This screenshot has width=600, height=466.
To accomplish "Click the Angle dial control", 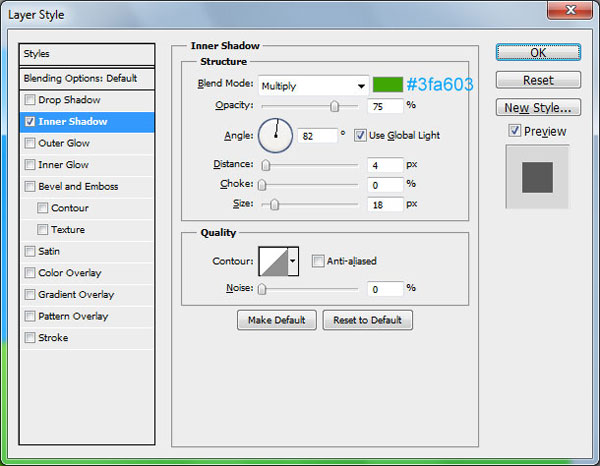I will 276,135.
